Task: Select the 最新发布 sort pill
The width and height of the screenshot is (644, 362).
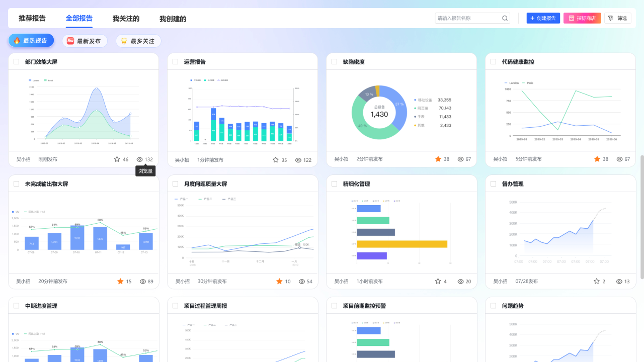Action: (x=85, y=41)
